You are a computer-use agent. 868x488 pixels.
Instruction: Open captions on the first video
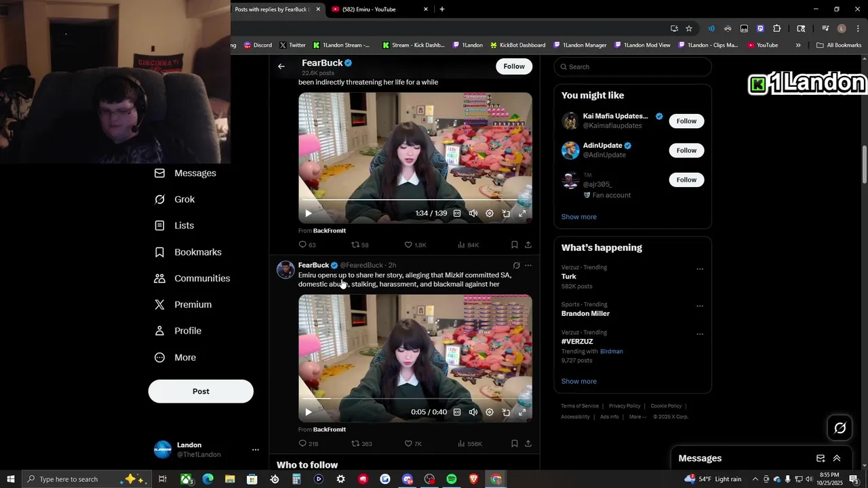(457, 213)
